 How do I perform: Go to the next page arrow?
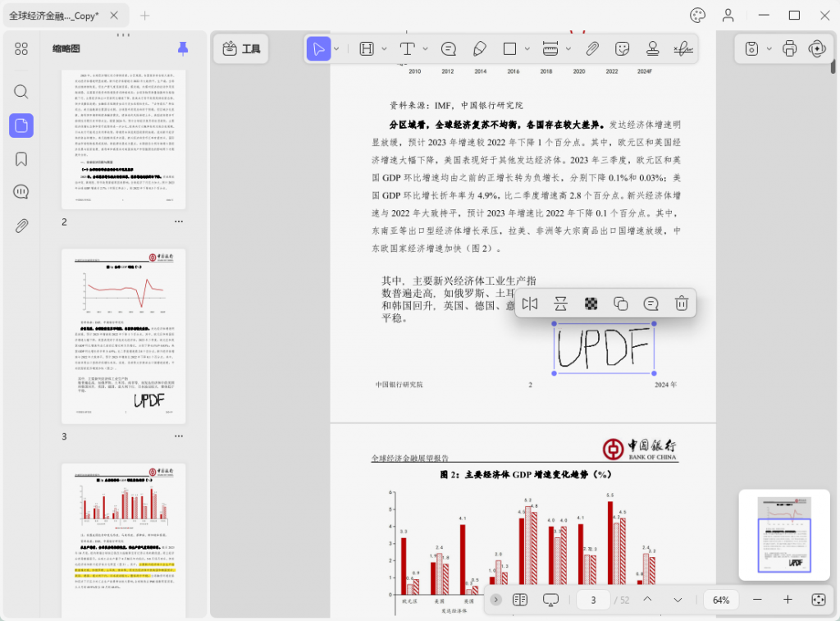point(678,600)
